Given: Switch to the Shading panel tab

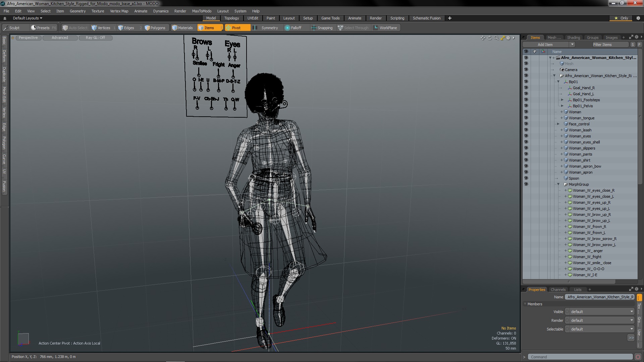Looking at the screenshot, I should (x=573, y=38).
